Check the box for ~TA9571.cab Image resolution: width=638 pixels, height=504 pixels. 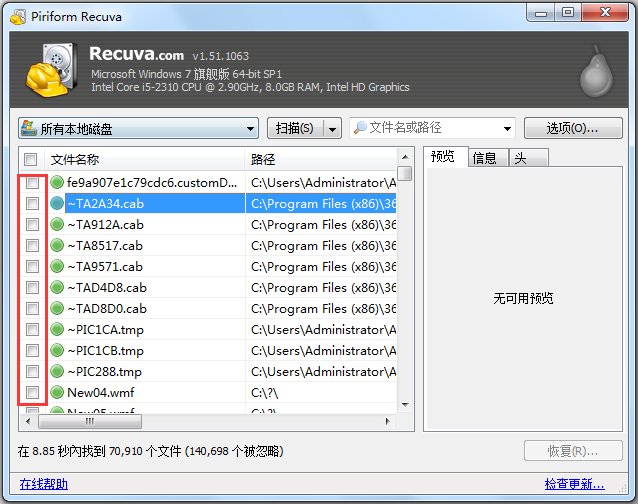coord(32,266)
